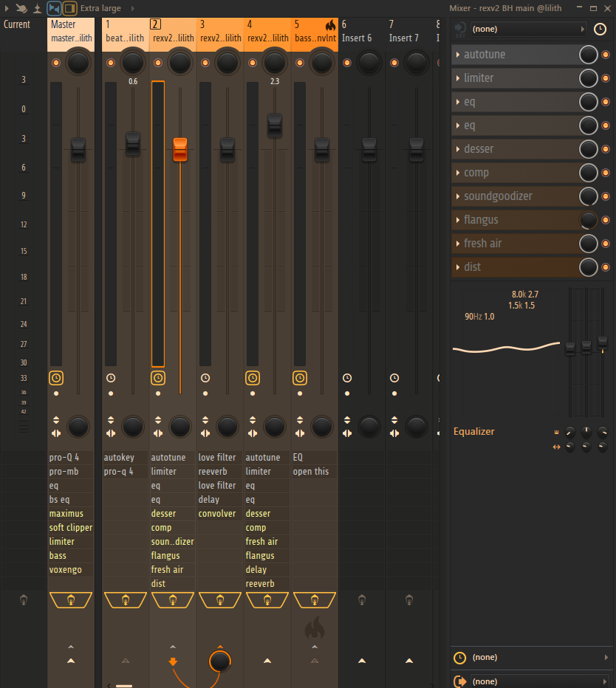Toggle insert 3 latency clock icon
Image resolution: width=616 pixels, height=688 pixels.
point(205,378)
